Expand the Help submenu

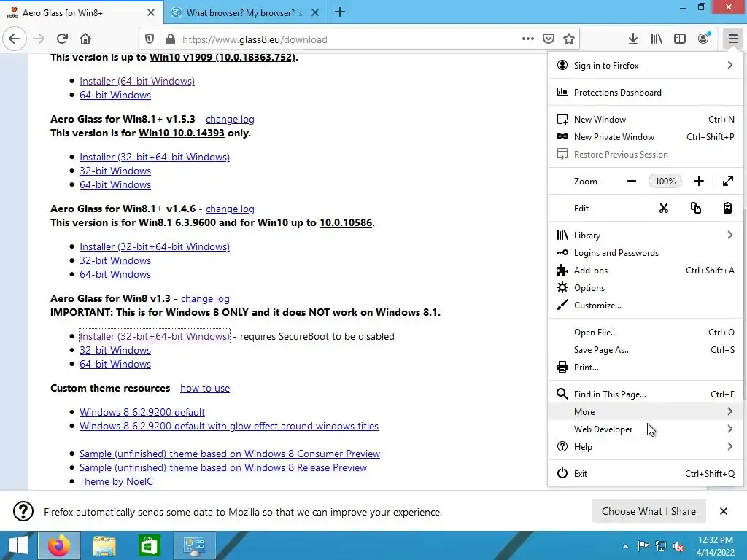coord(646,447)
